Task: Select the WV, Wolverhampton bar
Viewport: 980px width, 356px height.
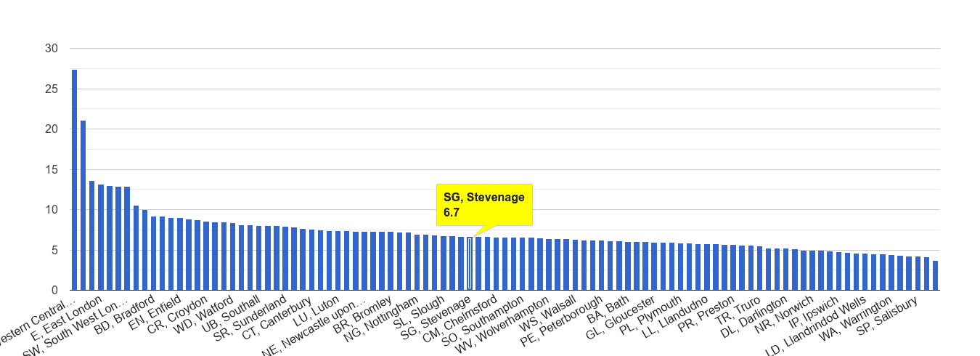Action: [x=549, y=265]
